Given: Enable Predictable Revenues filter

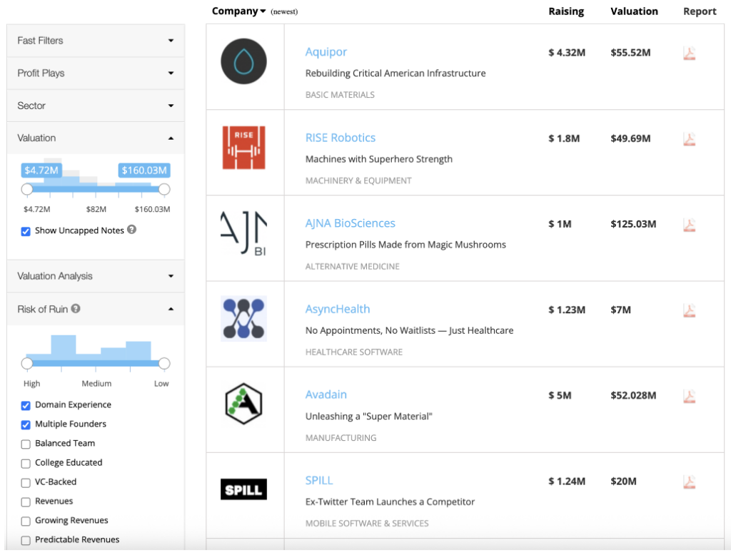Looking at the screenshot, I should (26, 541).
